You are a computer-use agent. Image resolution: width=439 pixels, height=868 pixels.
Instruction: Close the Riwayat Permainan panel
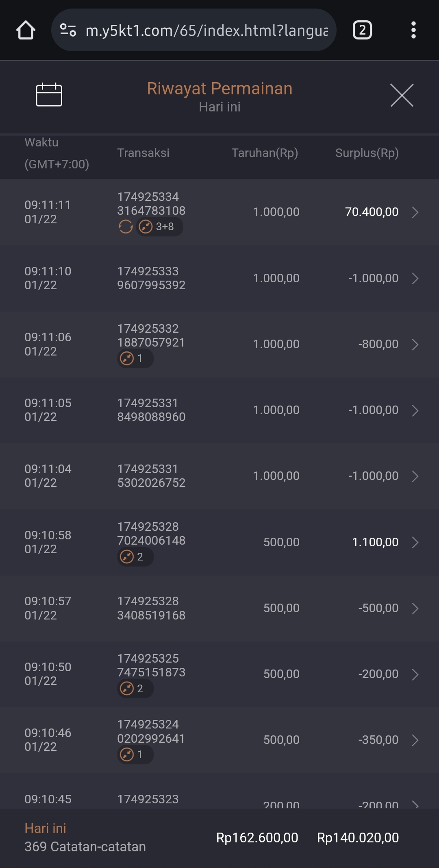(x=402, y=95)
